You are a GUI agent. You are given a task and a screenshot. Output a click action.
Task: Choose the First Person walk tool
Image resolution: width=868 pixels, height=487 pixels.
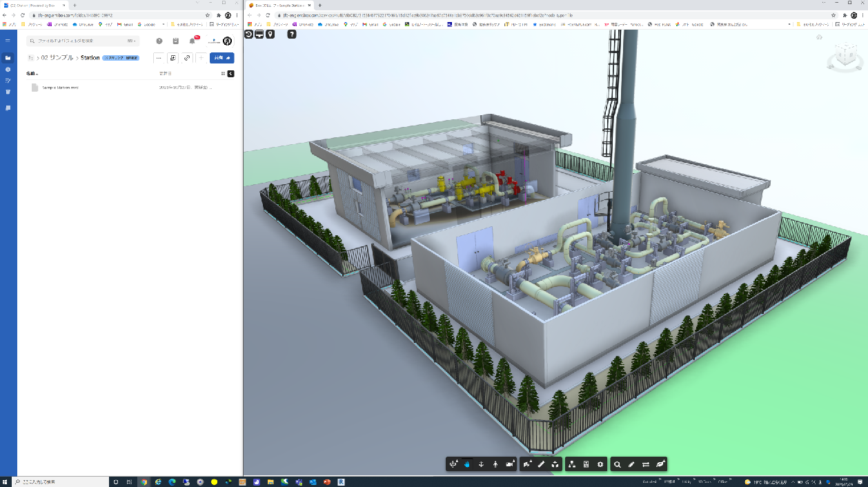495,464
